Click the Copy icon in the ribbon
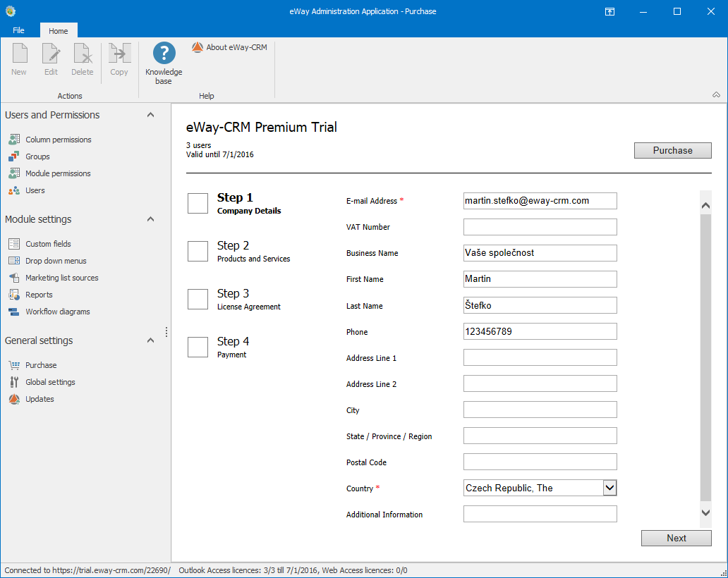Screen dimensions: 728x578 (119, 53)
